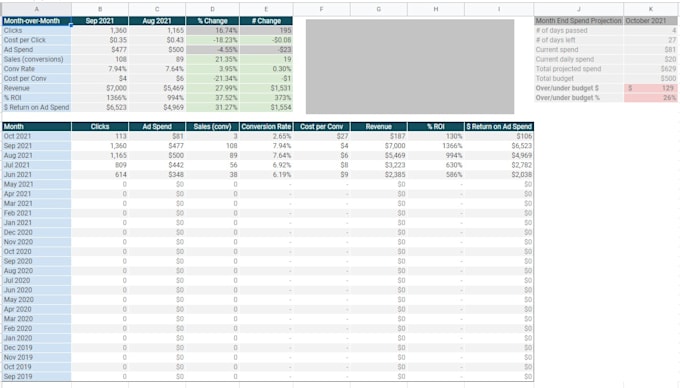Click the $1,531 revenue change cell
Screen dimensions: 680x388
266,88
